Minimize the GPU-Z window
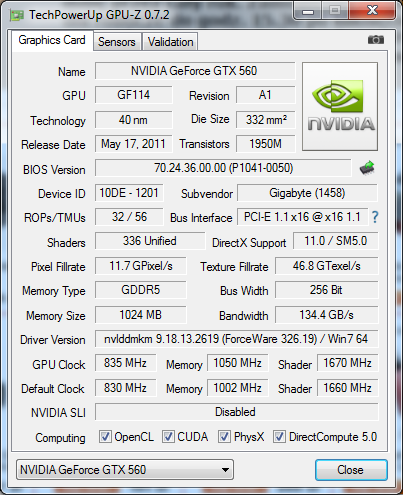The image size is (403, 495). [x=308, y=11]
